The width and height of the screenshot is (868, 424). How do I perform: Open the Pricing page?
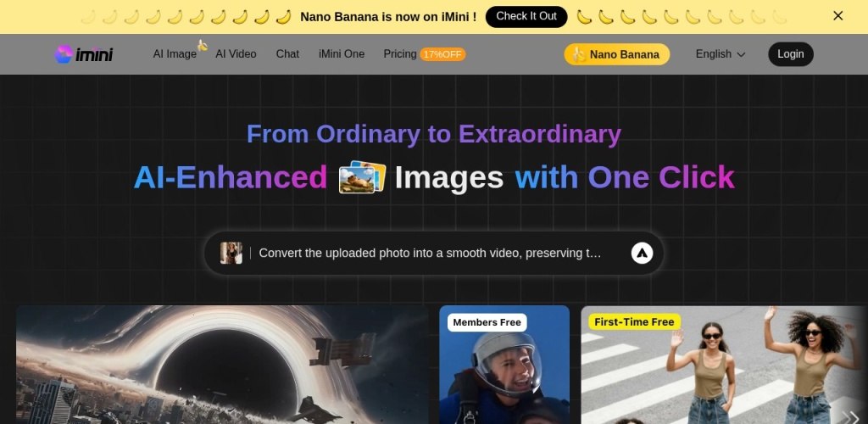click(400, 54)
